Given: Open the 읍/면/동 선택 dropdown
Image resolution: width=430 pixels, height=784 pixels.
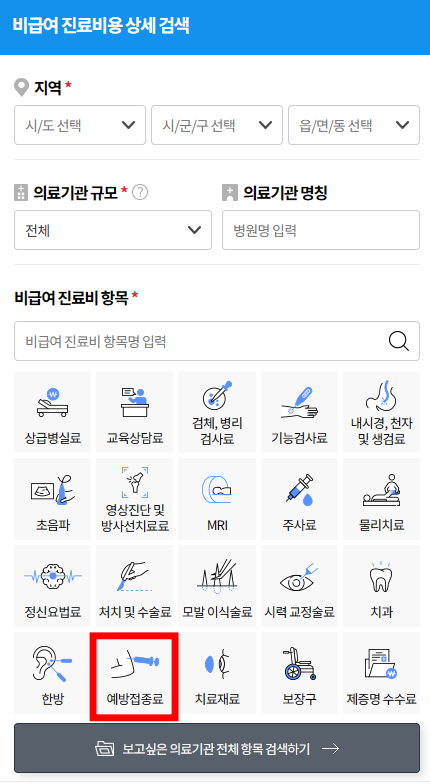Looking at the screenshot, I should coord(354,125).
